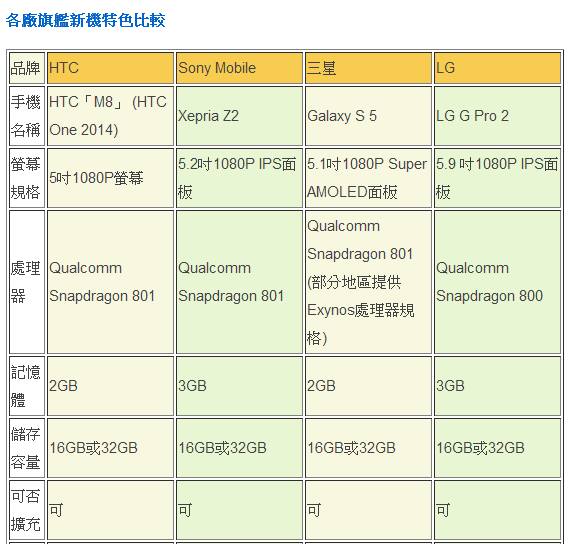569x544 pixels.
Task: Click 16GB或32GB in the Sony Mobile column
Action: click(x=240, y=448)
